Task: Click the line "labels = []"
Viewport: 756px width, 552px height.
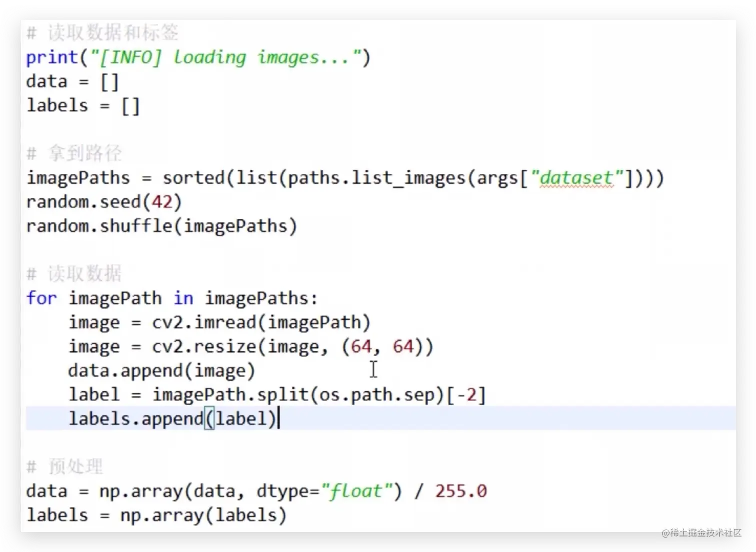Action: point(83,105)
